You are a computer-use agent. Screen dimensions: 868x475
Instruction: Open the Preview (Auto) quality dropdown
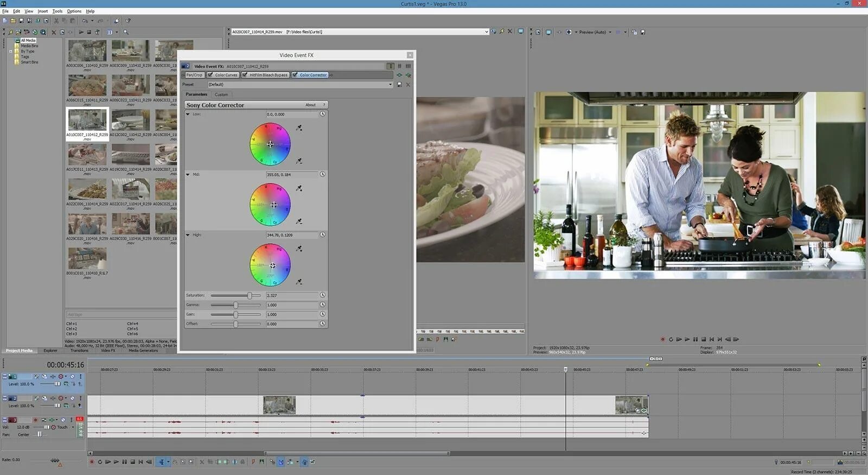610,32
